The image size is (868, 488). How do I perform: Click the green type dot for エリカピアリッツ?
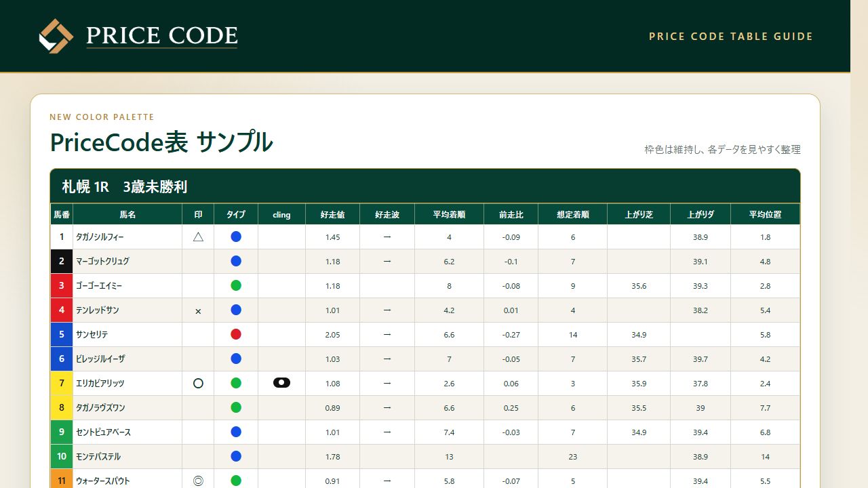(x=236, y=383)
